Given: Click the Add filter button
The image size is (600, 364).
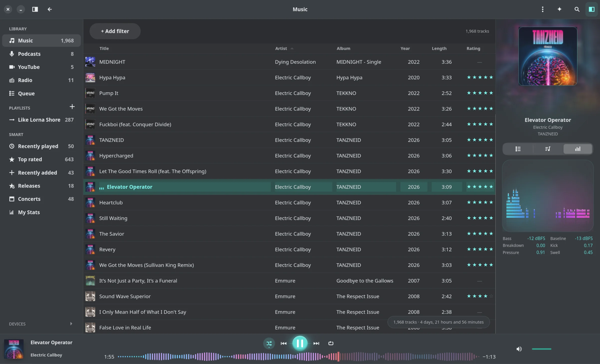Looking at the screenshot, I should point(115,31).
